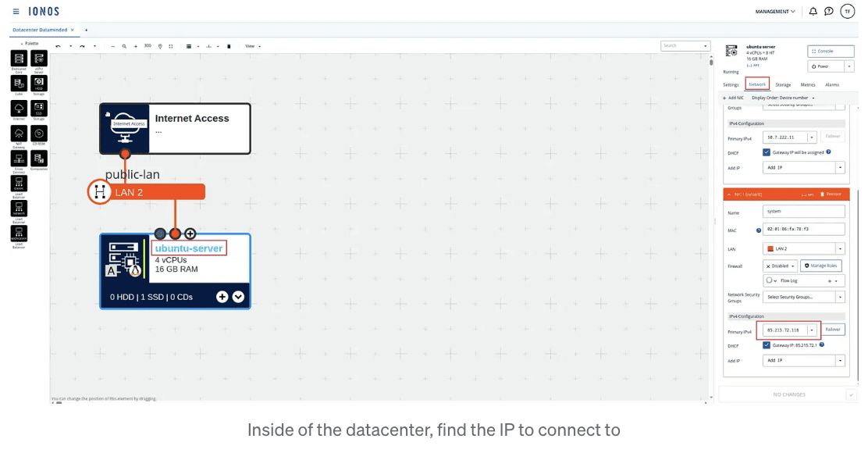Viewport: 868px width, 453px height.
Task: Click the enabled Failover button beside 85.215.72.118
Action: [833, 330]
